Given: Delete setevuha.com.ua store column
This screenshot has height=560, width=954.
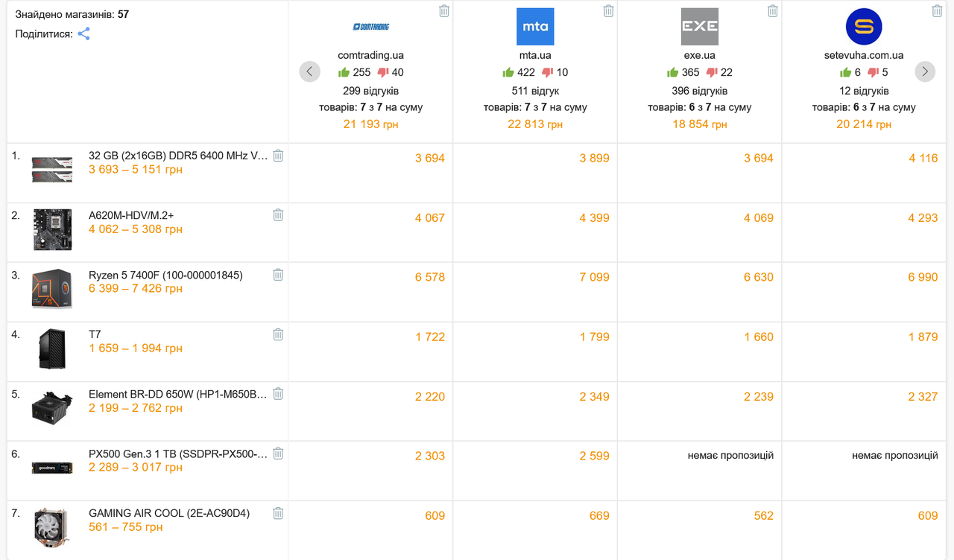Looking at the screenshot, I should coord(938,11).
